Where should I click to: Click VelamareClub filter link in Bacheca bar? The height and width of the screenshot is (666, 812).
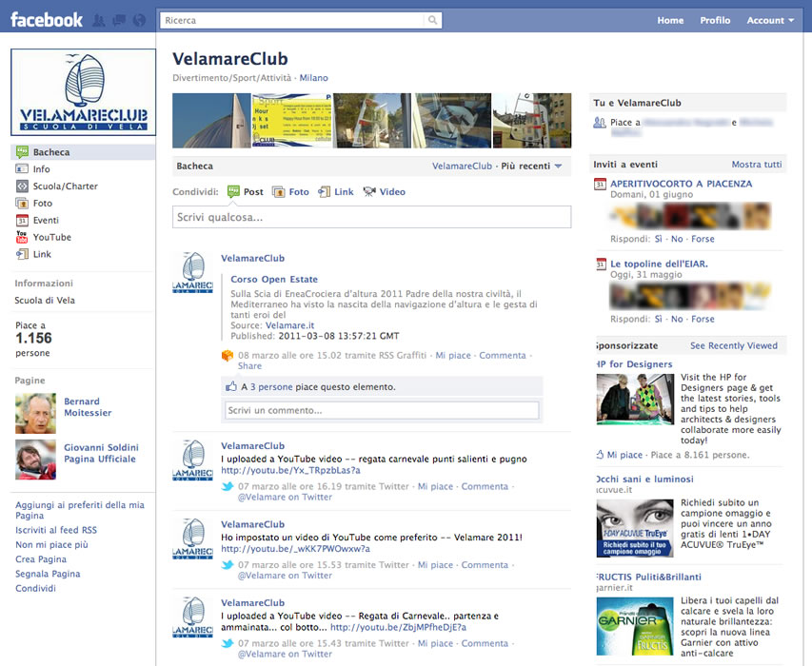coord(462,166)
